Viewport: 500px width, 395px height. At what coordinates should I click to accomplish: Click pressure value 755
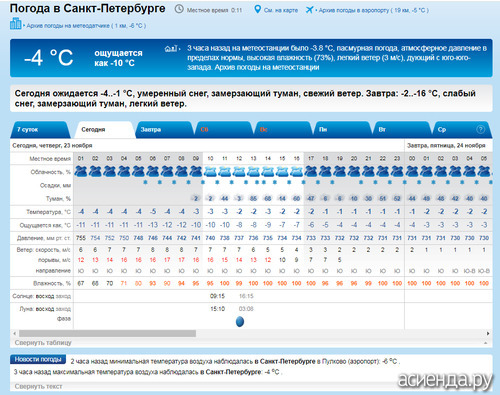[81, 238]
